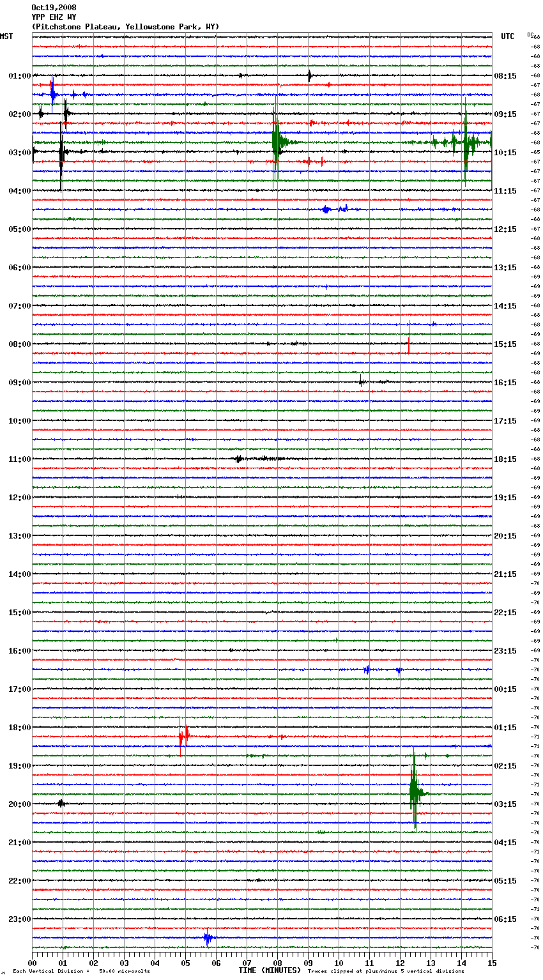Viewport: 543px width, 980px height.
Task: Click the 11:15 UTC row label
Action: pos(505,191)
